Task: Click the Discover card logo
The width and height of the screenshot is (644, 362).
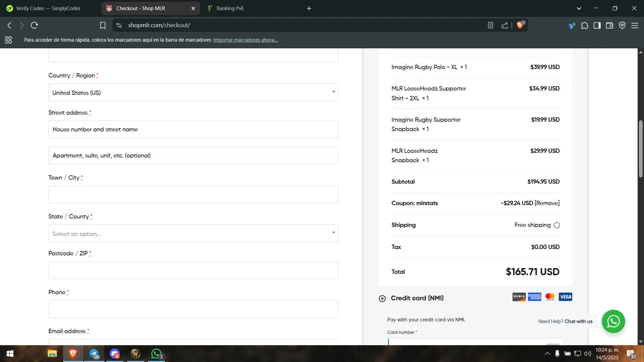Action: (519, 297)
